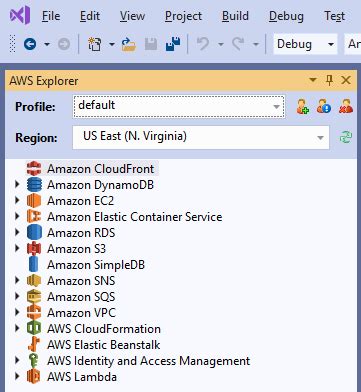
Task: Expand the AWS Identity and Access Management node
Action: pos(18,361)
